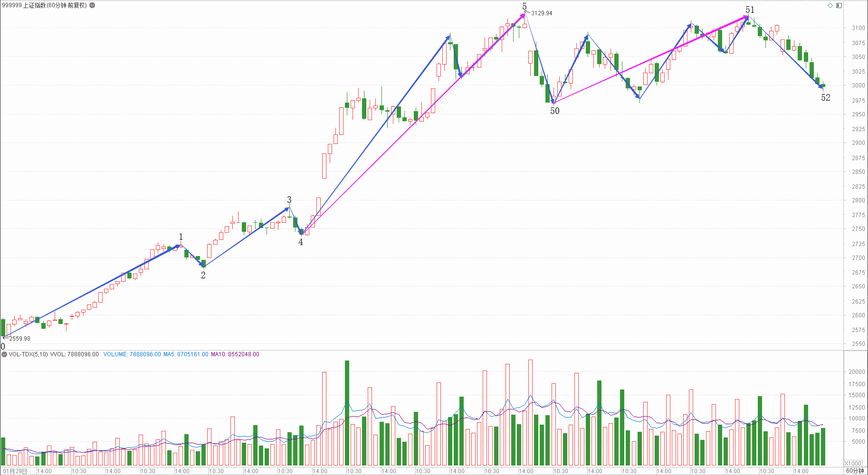The height and width of the screenshot is (475, 868).
Task: Click the MA5: 8705161.00 label
Action: (x=186, y=354)
